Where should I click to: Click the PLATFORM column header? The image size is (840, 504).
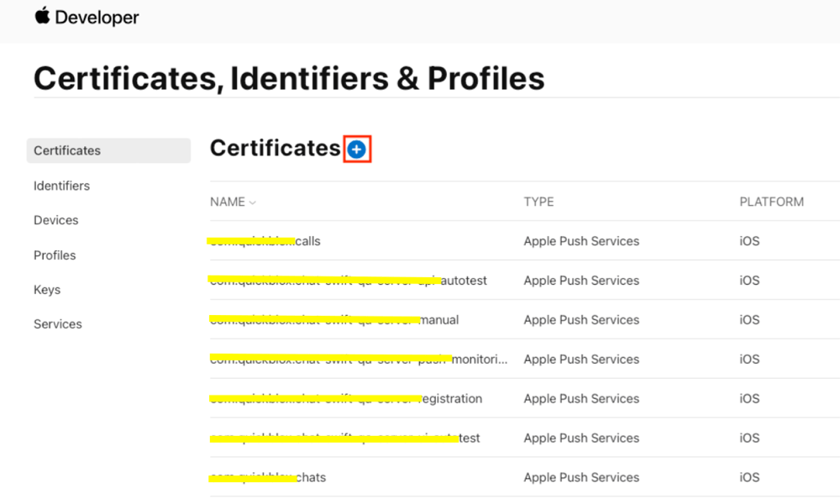click(x=771, y=202)
